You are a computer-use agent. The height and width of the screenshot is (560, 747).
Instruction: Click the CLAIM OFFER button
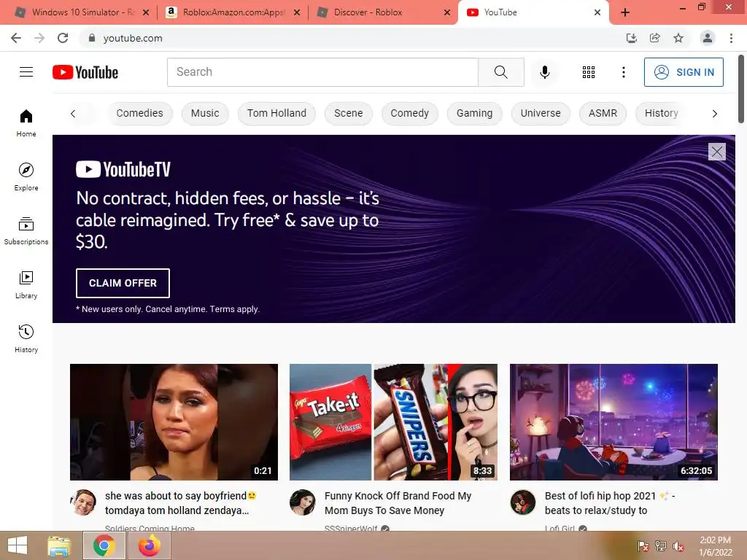click(123, 283)
